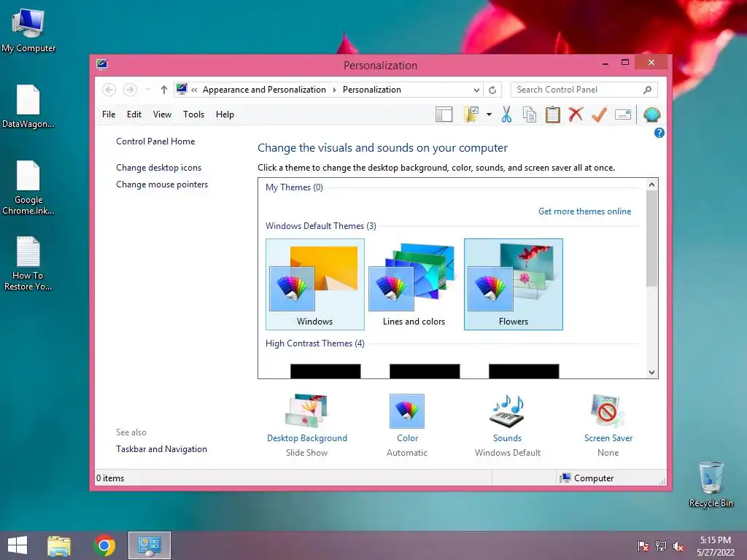Click the red X Delete toolbar icon
The width and height of the screenshot is (747, 560).
coord(576,114)
